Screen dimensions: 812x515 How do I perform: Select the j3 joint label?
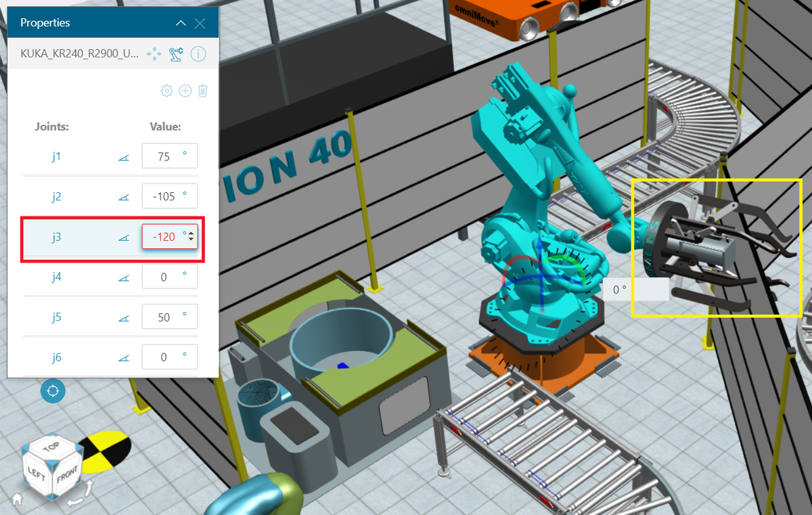coord(57,236)
